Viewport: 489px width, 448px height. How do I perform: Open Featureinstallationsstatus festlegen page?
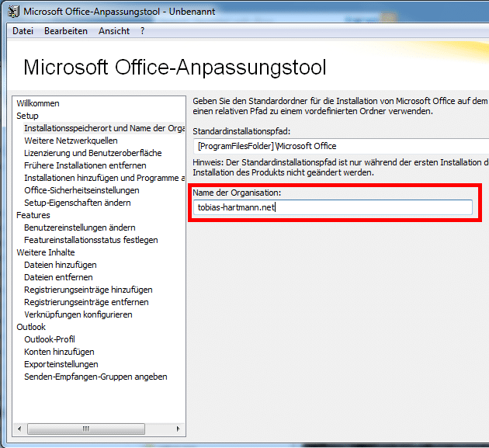pyautogui.click(x=91, y=240)
